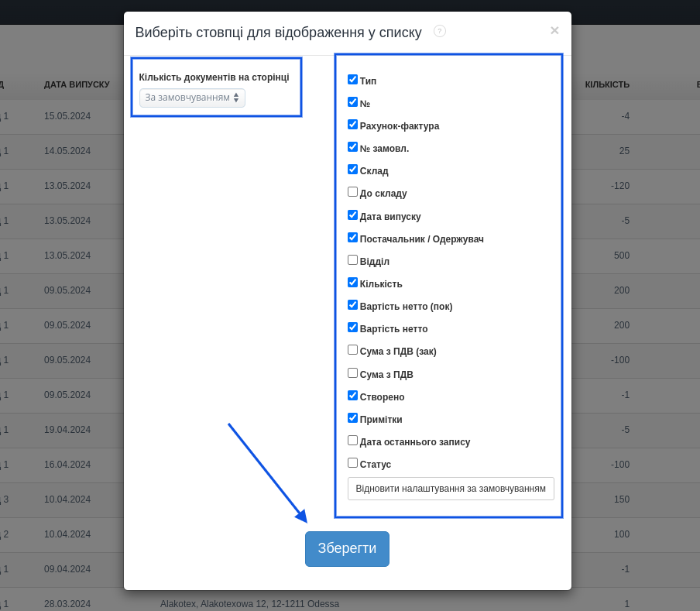The height and width of the screenshot is (611, 700).
Task: Toggle the Склад column checkbox
Action: (352, 170)
